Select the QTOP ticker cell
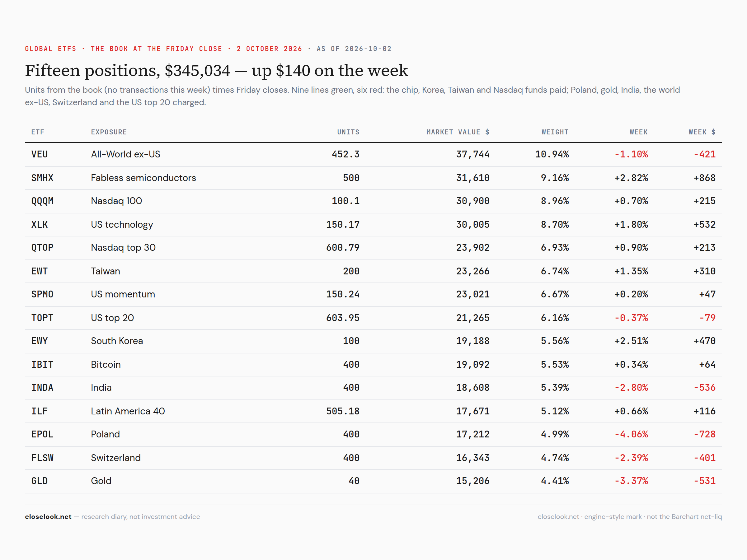747x560 pixels. [42, 248]
